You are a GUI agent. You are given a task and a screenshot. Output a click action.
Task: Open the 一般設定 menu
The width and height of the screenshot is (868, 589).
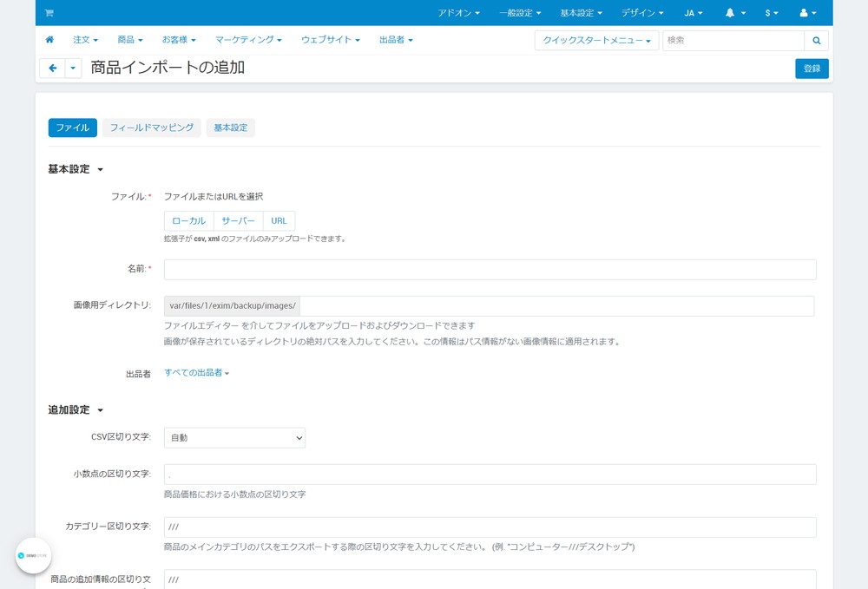[520, 13]
